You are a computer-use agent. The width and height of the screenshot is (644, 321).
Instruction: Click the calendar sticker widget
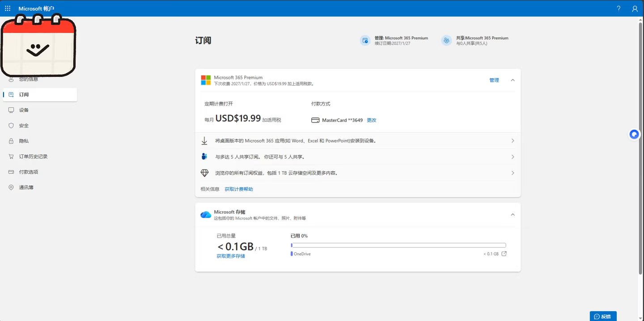[x=38, y=45]
